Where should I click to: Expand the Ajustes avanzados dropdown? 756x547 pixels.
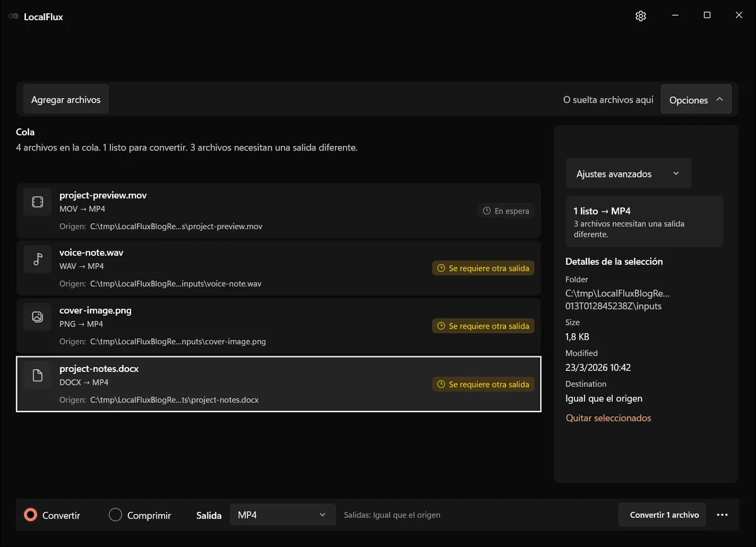point(628,174)
